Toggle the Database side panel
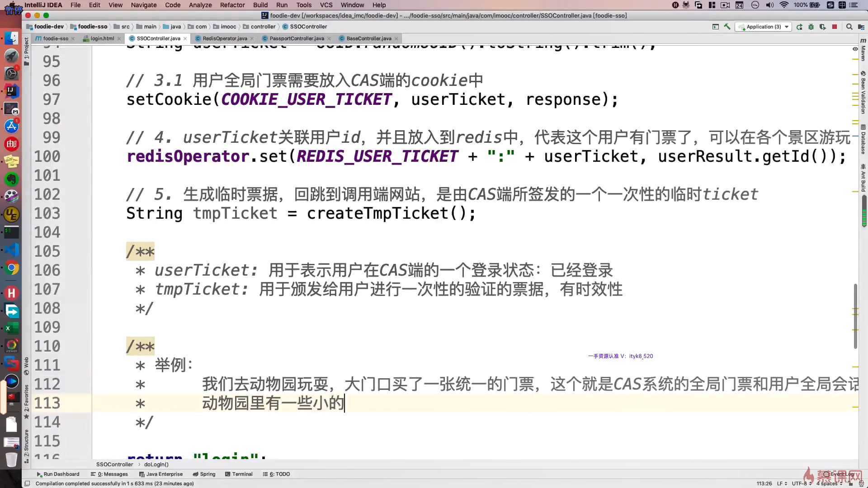Screen dimensions: 868x488 (863, 140)
